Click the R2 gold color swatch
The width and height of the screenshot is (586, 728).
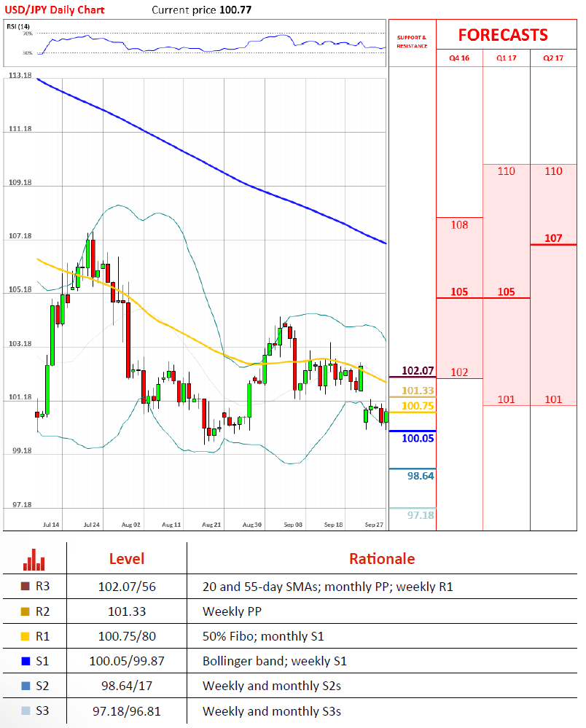26,611
